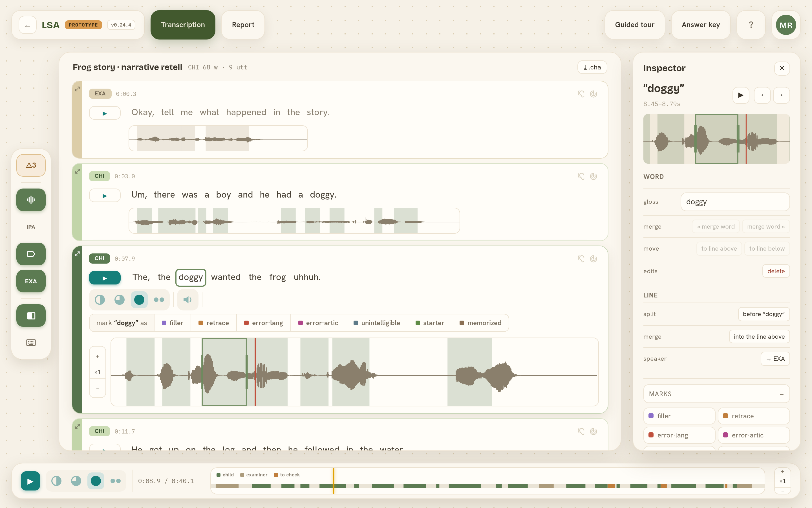Play the EXA line at 0:00.3
This screenshot has width=812, height=508.
point(105,113)
